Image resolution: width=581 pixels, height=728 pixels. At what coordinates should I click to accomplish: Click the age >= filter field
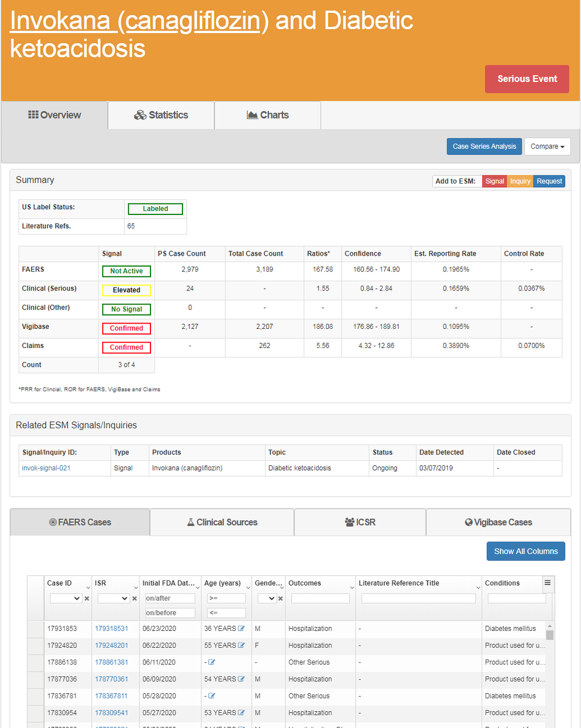point(226,598)
